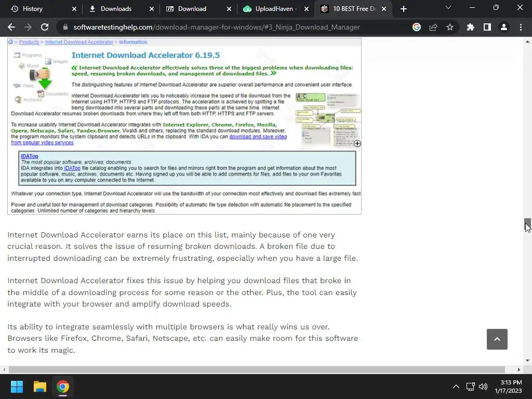Close the 10 BEST Free tab
Image resolution: width=532 pixels, height=399 pixels.
(384, 9)
